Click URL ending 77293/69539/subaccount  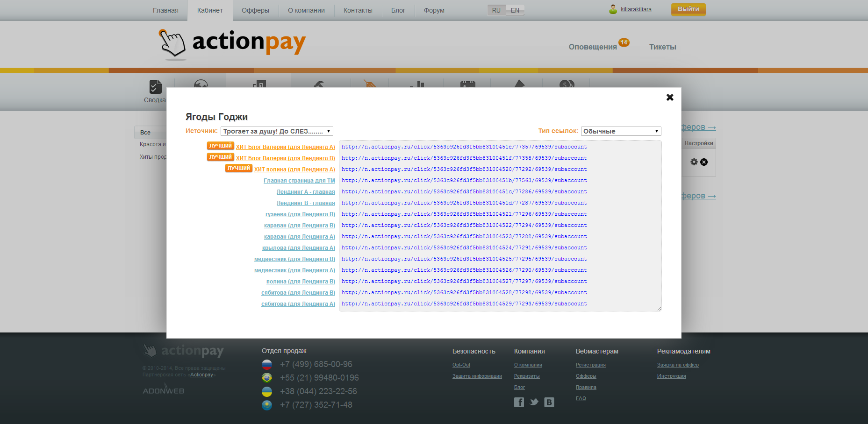464,304
